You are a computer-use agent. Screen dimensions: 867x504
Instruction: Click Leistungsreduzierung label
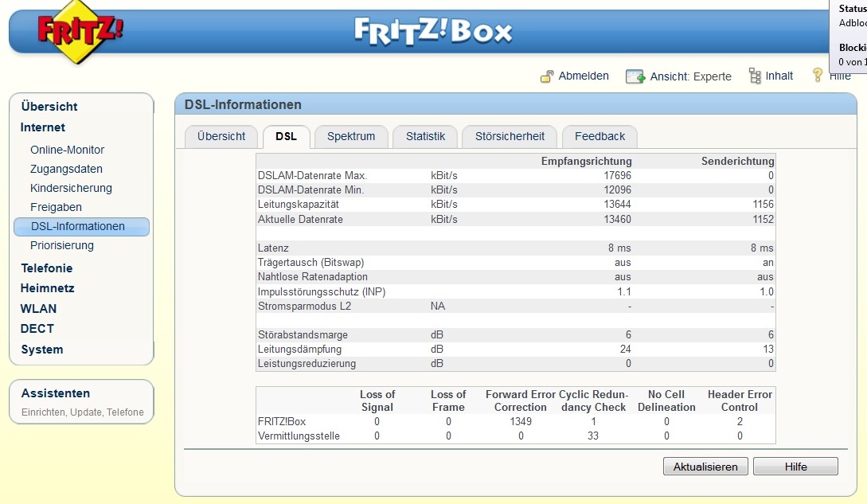307,364
